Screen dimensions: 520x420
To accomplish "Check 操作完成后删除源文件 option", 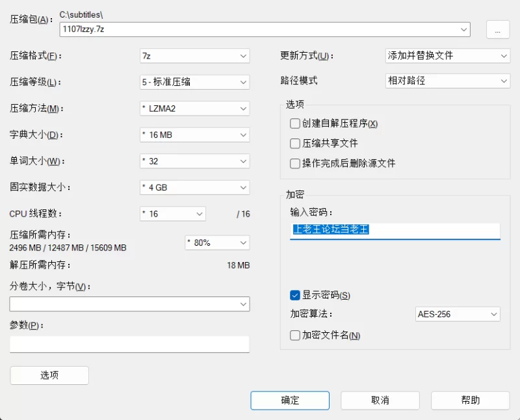I will [295, 163].
